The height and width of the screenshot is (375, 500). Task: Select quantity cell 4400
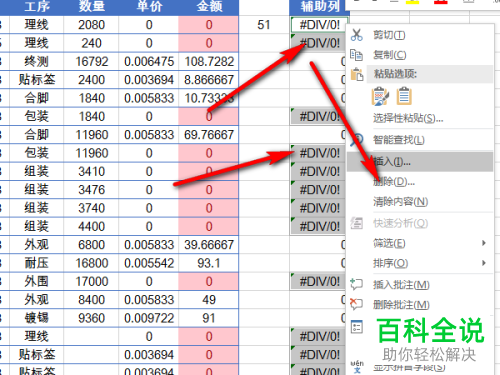91,226
